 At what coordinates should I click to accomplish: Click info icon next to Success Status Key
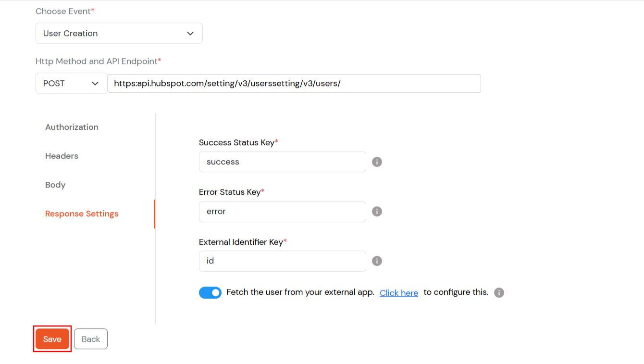tap(377, 162)
